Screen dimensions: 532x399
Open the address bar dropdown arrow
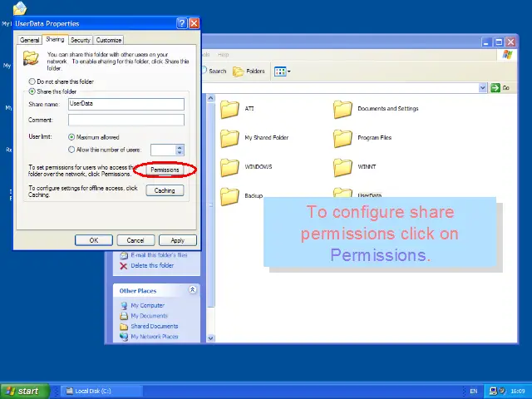click(482, 88)
